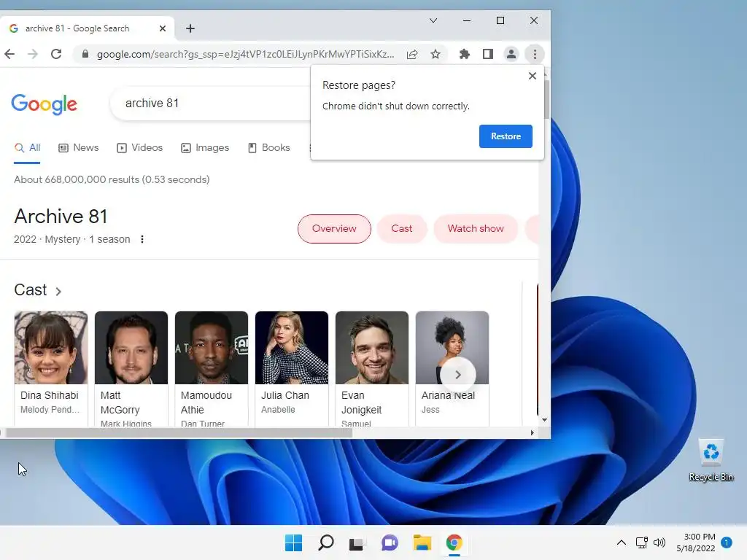The image size is (747, 560).
Task: Expand the Cast section heading arrow
Action: point(58,291)
